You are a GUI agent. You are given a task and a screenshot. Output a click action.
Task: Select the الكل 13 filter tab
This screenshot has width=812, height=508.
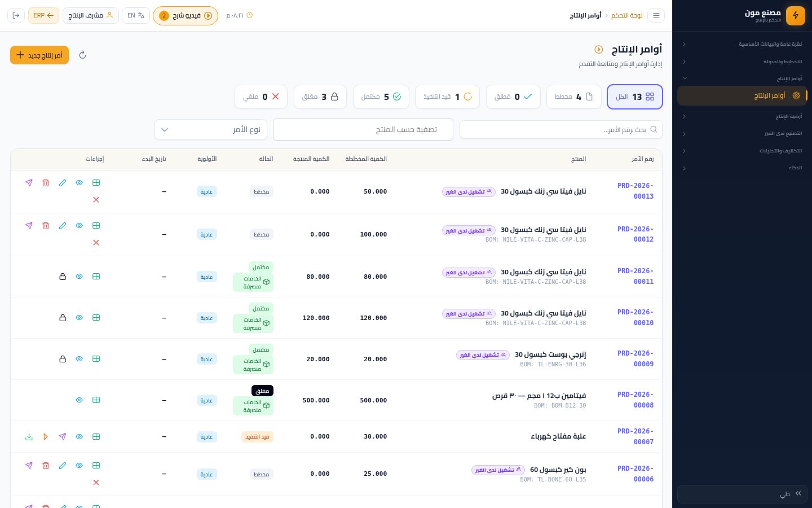pyautogui.click(x=635, y=97)
